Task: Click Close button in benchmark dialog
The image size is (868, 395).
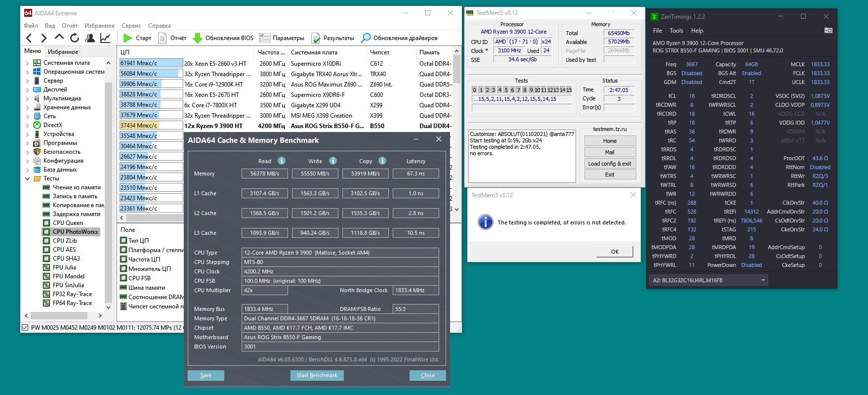Action: coord(428,375)
